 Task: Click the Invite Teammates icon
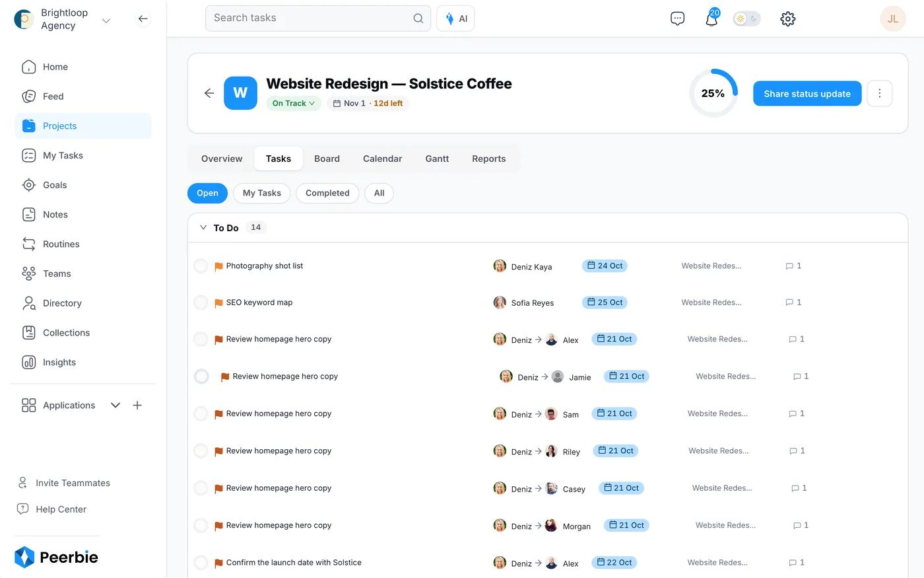[23, 483]
